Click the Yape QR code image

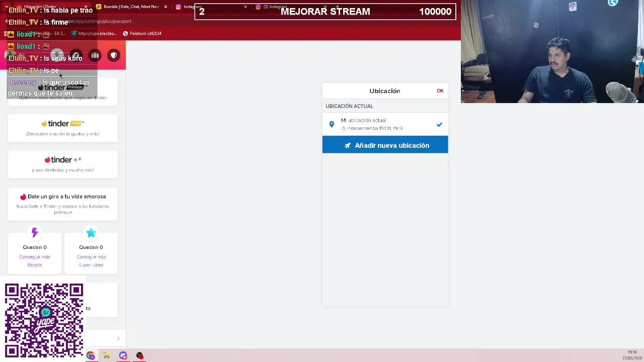44,320
